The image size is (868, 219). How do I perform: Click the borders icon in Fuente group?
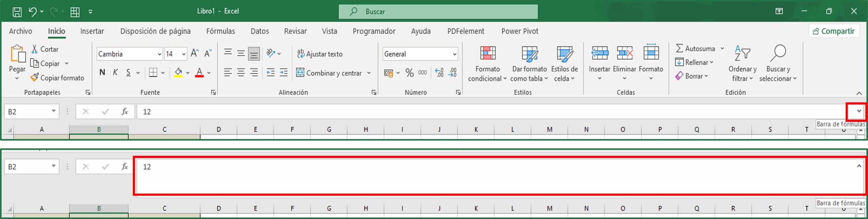tap(153, 72)
